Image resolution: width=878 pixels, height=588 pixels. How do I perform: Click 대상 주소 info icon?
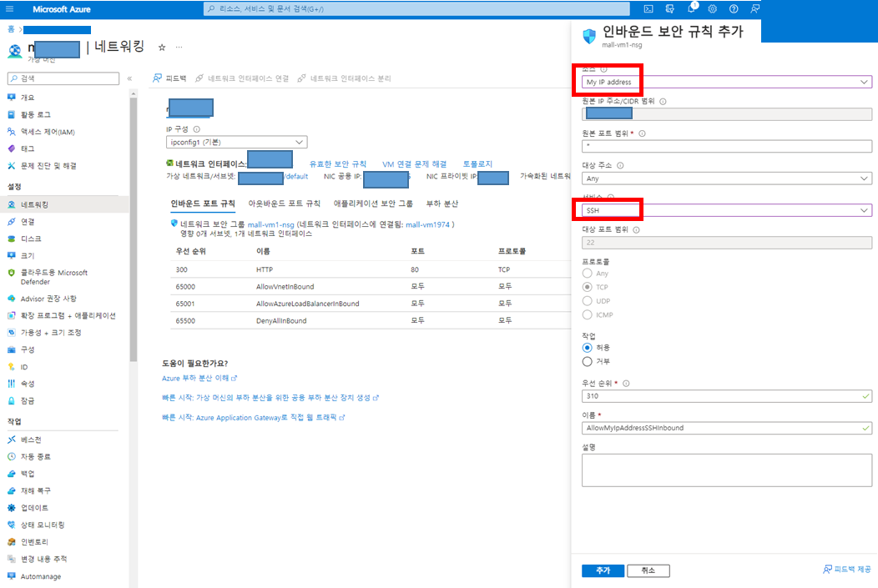point(620,166)
